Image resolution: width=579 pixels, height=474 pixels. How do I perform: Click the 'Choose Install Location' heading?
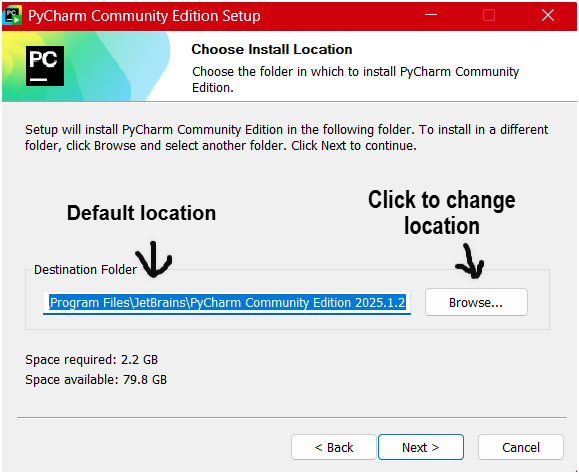(272, 49)
